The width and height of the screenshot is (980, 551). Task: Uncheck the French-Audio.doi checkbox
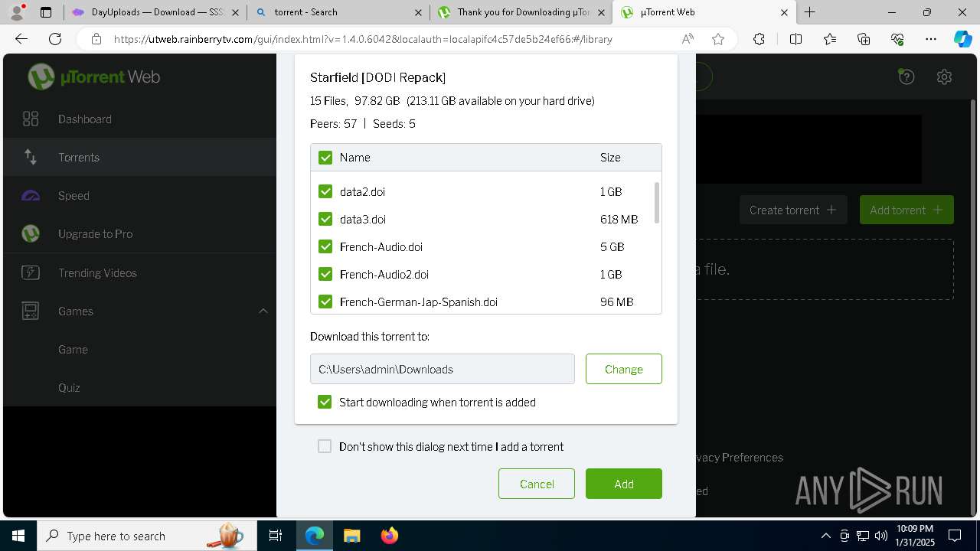click(x=325, y=246)
